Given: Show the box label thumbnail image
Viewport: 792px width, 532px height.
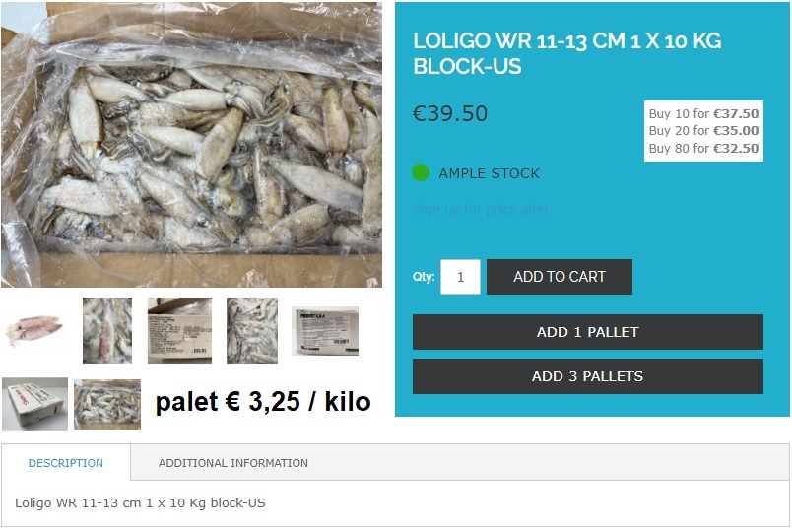Looking at the screenshot, I should click(179, 330).
